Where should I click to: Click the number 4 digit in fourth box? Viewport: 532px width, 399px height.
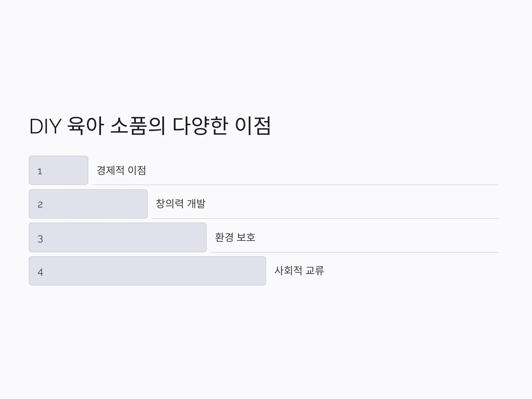[x=40, y=272]
